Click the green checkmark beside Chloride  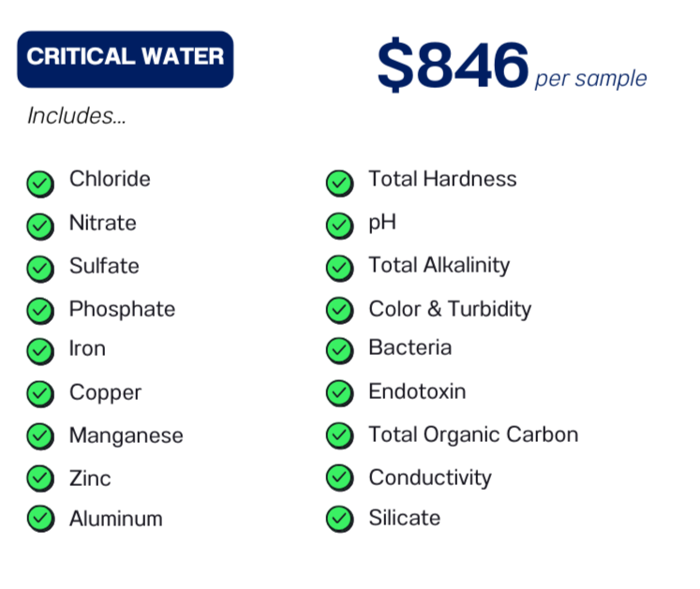40,184
